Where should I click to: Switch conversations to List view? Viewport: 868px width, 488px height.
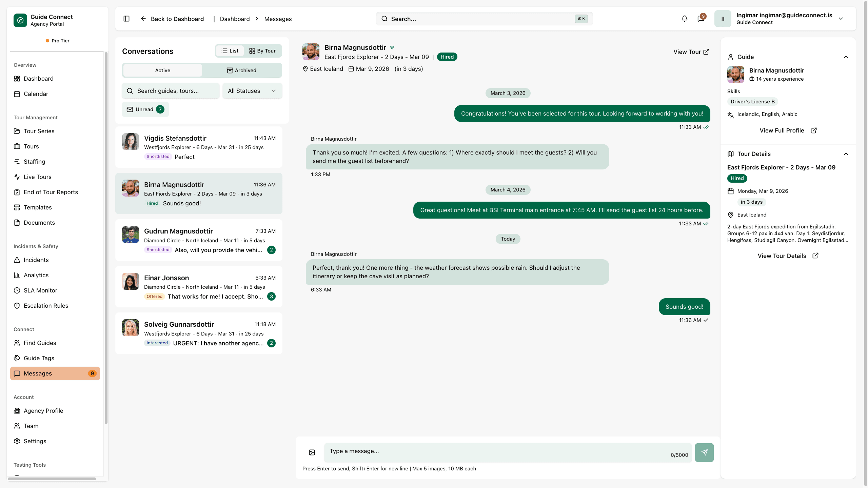click(x=230, y=51)
